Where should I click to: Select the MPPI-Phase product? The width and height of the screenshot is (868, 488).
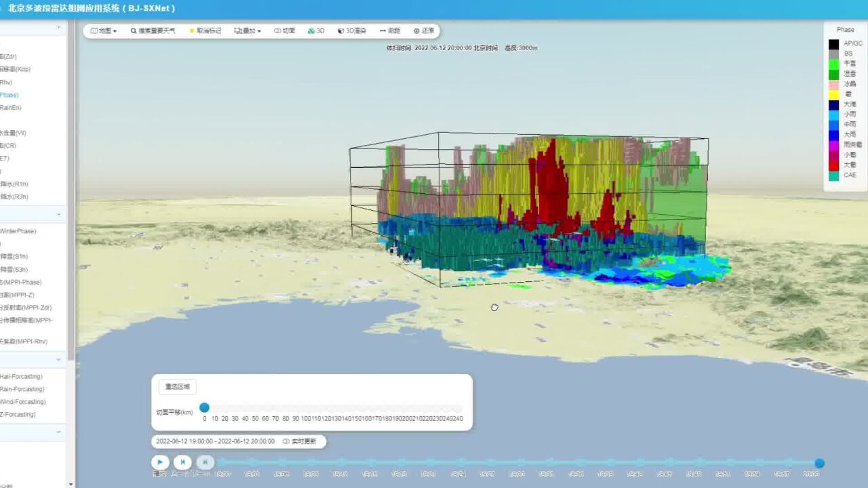pyautogui.click(x=21, y=282)
